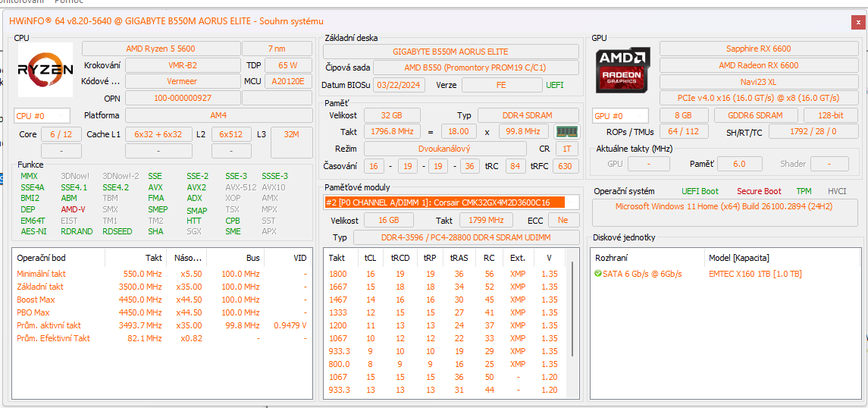Image resolution: width=868 pixels, height=408 pixels.
Task: Click the GDDR6 SDRAM field
Action: coord(755,116)
